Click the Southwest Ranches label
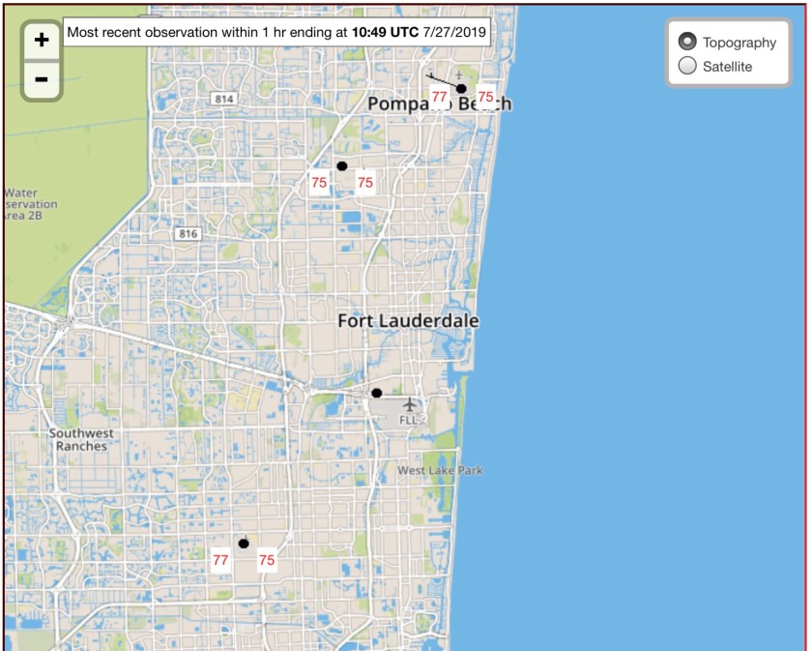 click(81, 440)
